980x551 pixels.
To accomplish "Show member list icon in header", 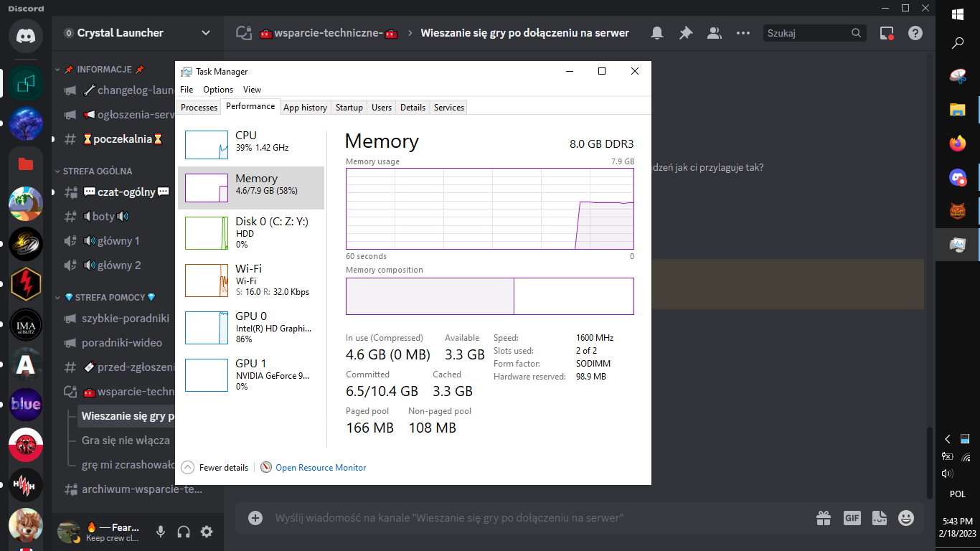I will coord(714,33).
